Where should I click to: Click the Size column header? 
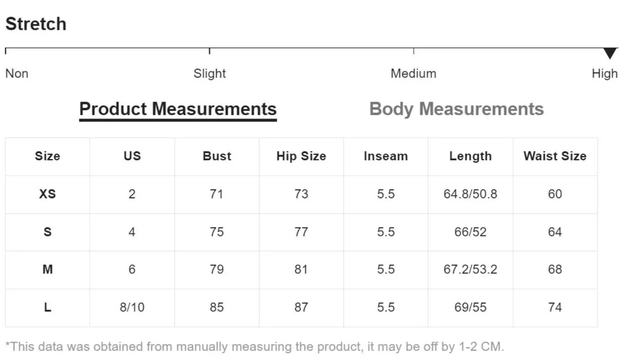(47, 156)
